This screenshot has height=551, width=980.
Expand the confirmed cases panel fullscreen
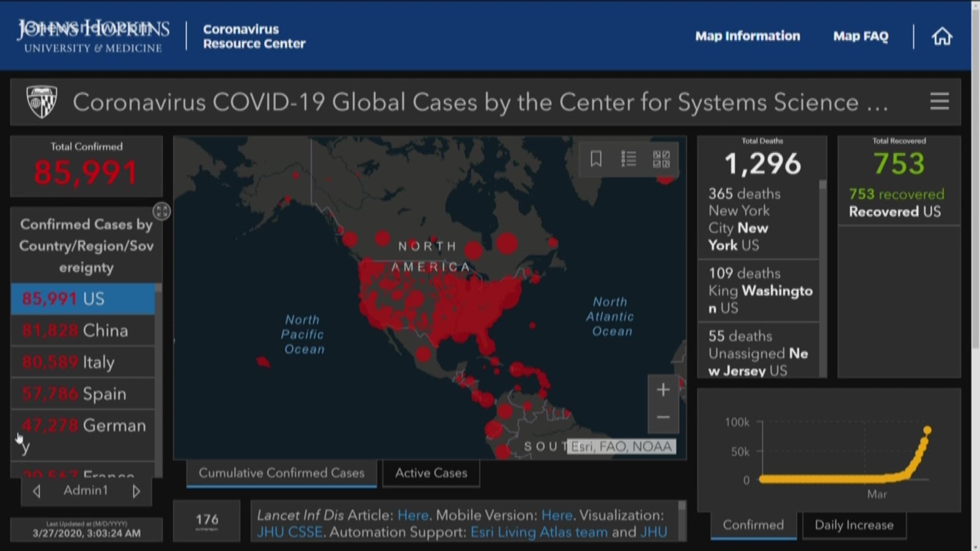[162, 211]
